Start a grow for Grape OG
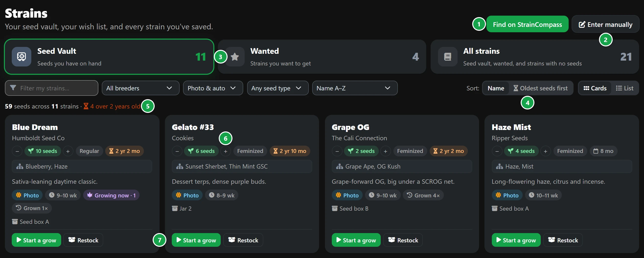Screen dimensions: 644x258 pos(356,240)
